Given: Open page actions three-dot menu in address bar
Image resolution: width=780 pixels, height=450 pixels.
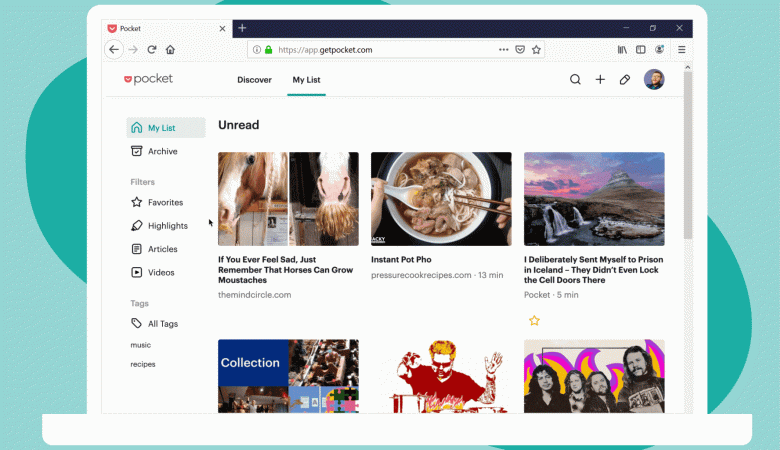Looking at the screenshot, I should coord(503,49).
